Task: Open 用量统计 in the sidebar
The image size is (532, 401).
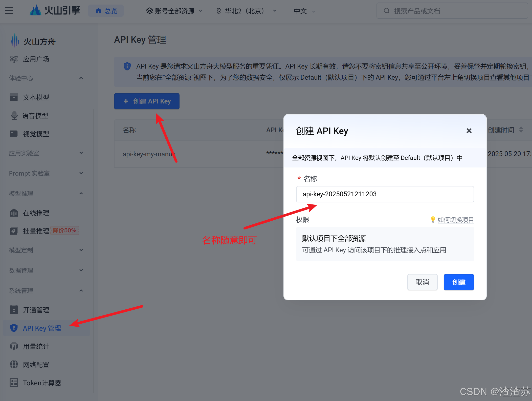Action: [36, 346]
